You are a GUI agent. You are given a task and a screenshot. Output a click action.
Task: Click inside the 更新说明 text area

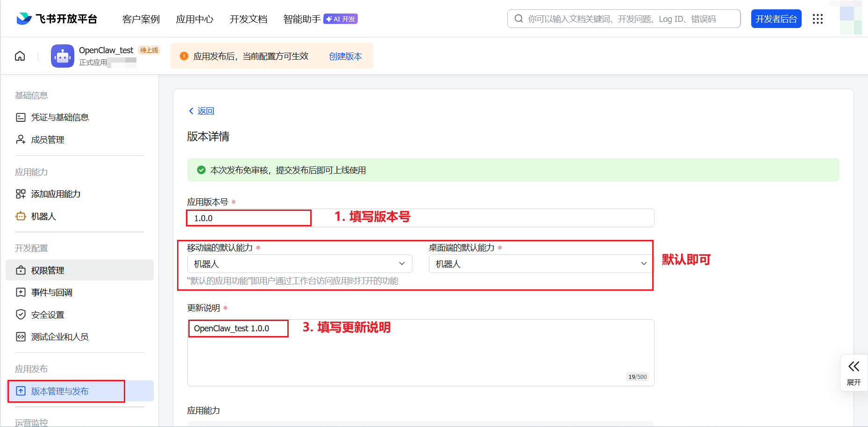tap(420, 352)
